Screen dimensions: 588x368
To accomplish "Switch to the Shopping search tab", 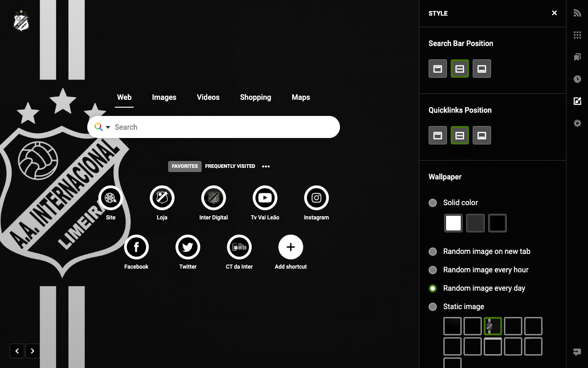I will (255, 97).
